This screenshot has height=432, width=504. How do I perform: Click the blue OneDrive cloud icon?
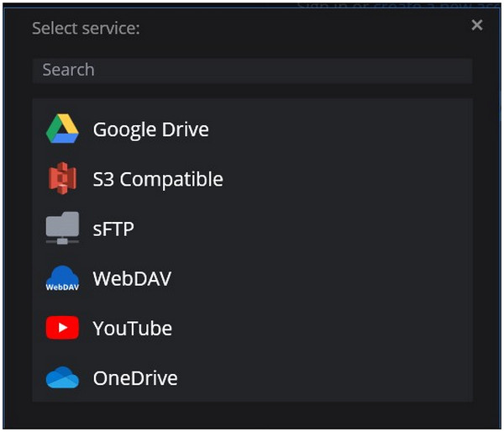coord(62,378)
